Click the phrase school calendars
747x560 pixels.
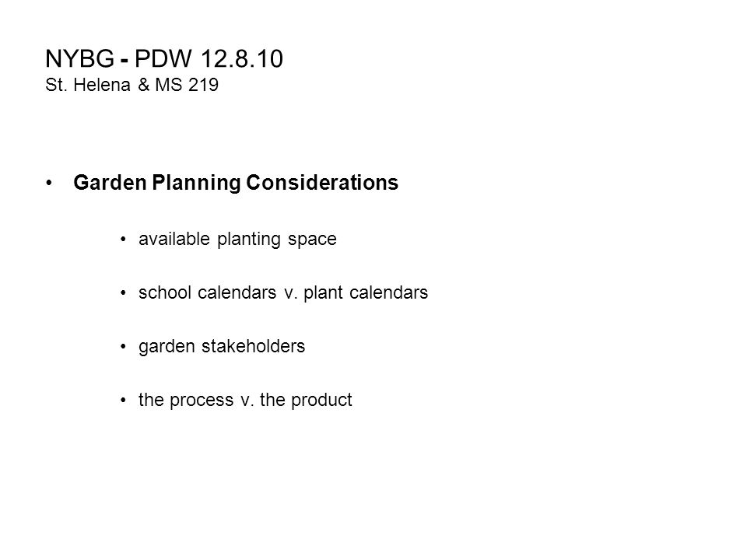click(x=207, y=292)
